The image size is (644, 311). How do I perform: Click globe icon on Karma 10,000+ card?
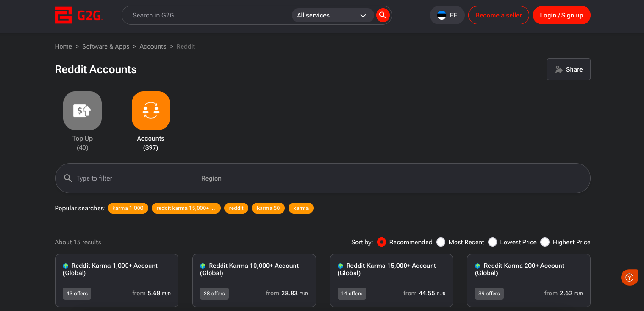coord(203,266)
